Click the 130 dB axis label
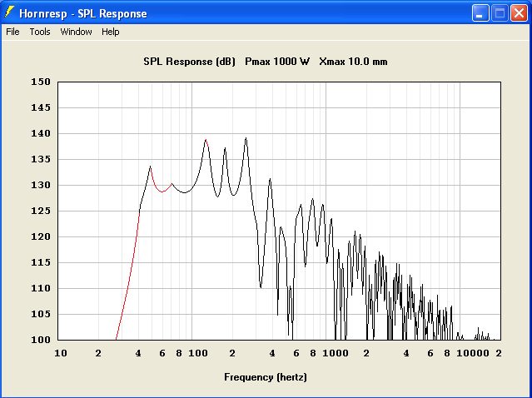The width and height of the screenshot is (532, 398). pyautogui.click(x=41, y=185)
